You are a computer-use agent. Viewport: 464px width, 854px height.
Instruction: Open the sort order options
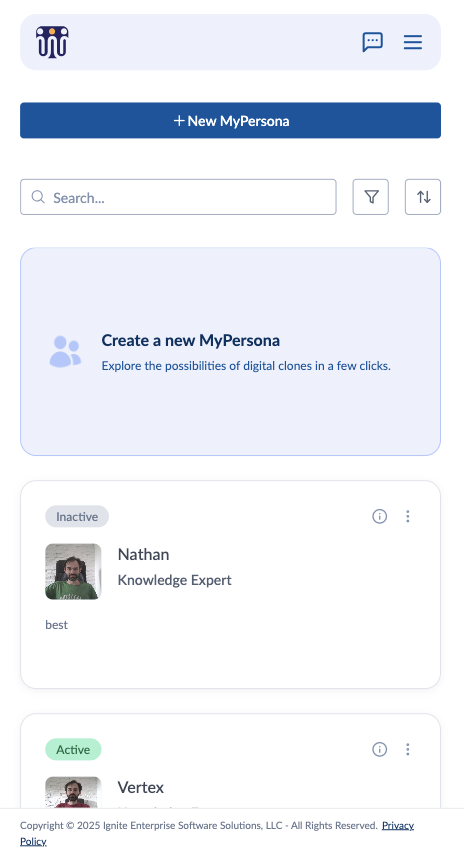423,197
